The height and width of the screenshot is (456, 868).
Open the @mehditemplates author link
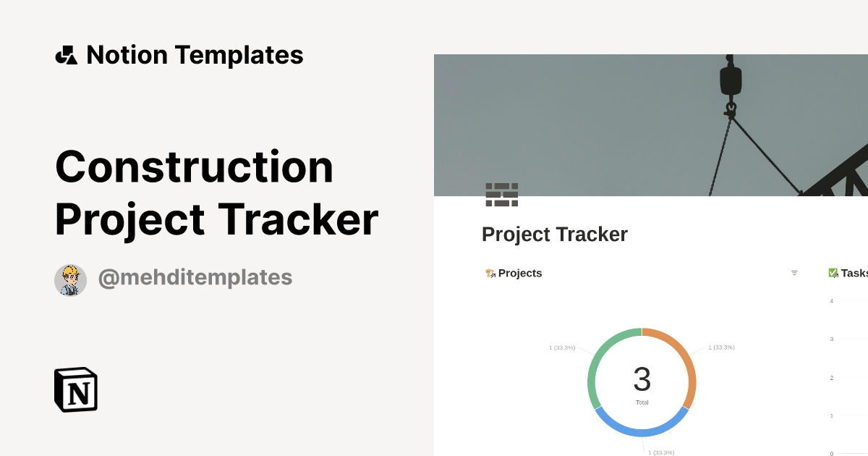click(x=195, y=278)
